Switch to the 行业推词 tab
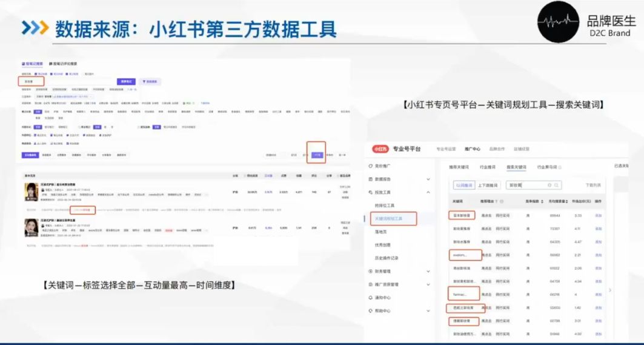This screenshot has width=644, height=345. pos(488,167)
